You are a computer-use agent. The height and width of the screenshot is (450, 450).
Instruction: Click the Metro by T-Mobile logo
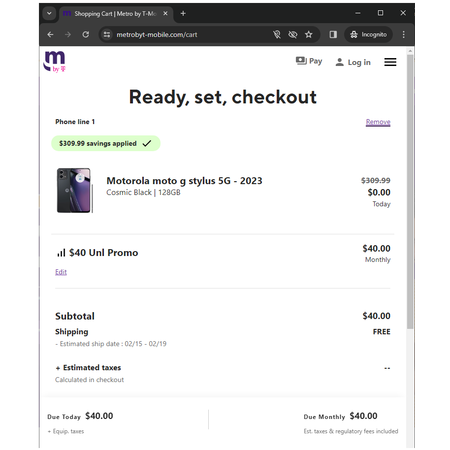(54, 61)
